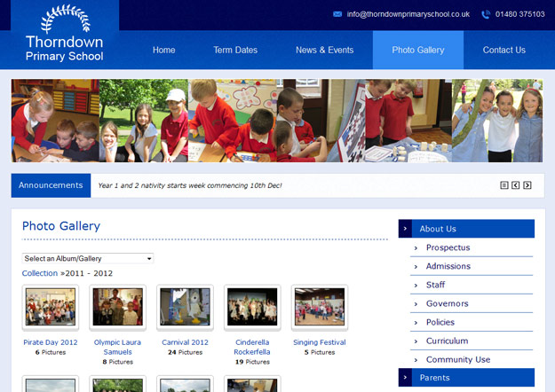The width and height of the screenshot is (555, 392).
Task: Click the Cinderella Rockerfella title link
Action: coord(252,347)
